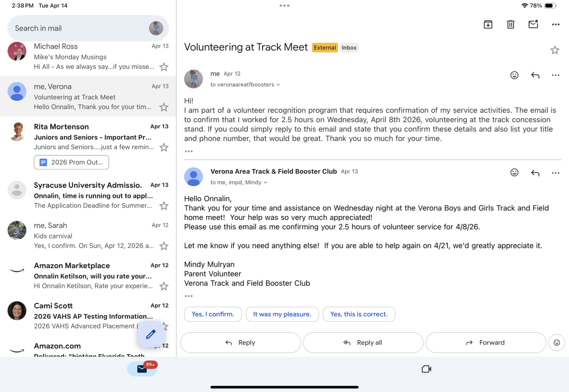Open the 2026 Prom attachment chip
The height and width of the screenshot is (392, 569).
click(72, 162)
